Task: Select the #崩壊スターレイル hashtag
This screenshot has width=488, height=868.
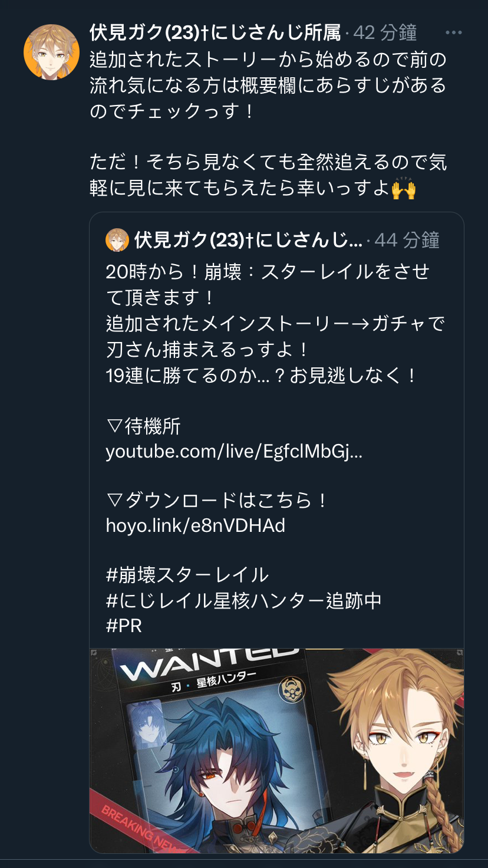Action: [187, 574]
